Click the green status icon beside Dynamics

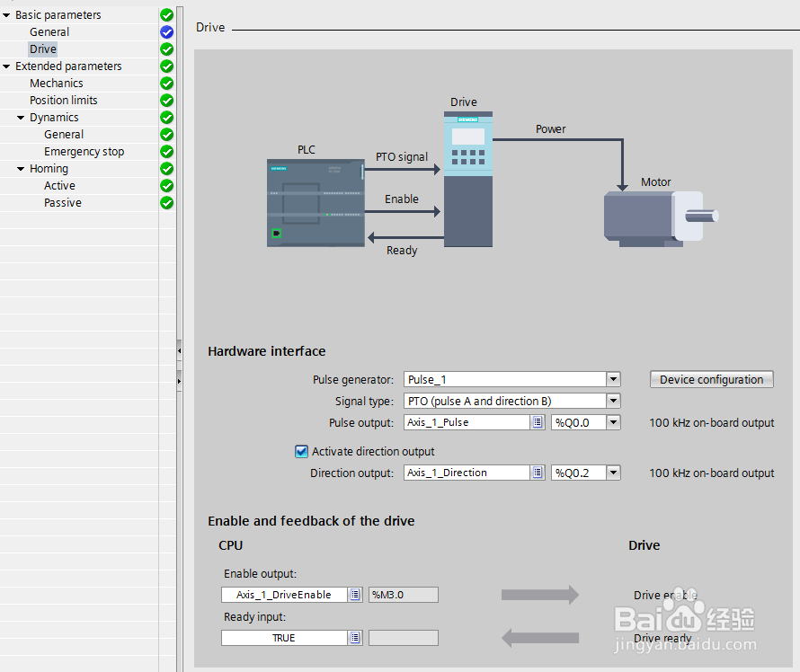pos(167,118)
